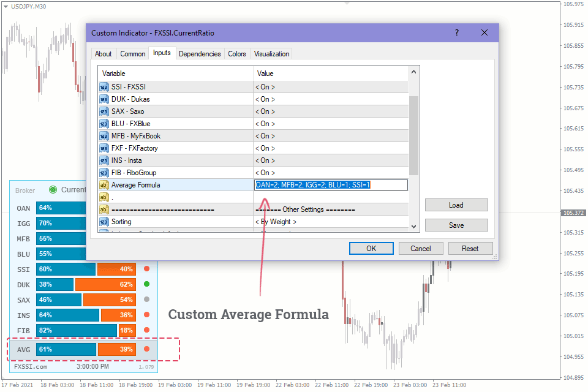This screenshot has width=588, height=392.
Task: Click the inputs list scrollbar thumb
Action: point(413,135)
